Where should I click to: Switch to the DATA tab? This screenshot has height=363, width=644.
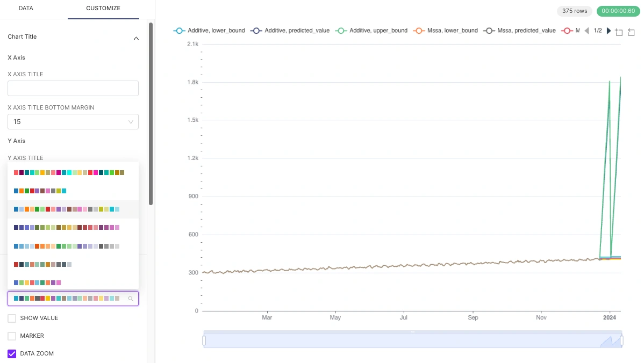26,8
